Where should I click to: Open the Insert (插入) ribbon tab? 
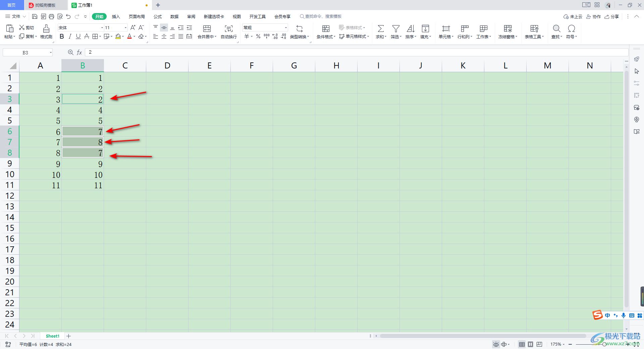116,16
